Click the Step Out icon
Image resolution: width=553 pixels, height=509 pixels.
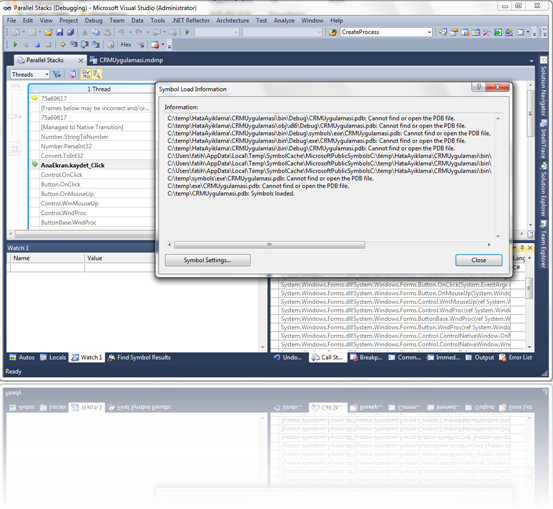96,45
